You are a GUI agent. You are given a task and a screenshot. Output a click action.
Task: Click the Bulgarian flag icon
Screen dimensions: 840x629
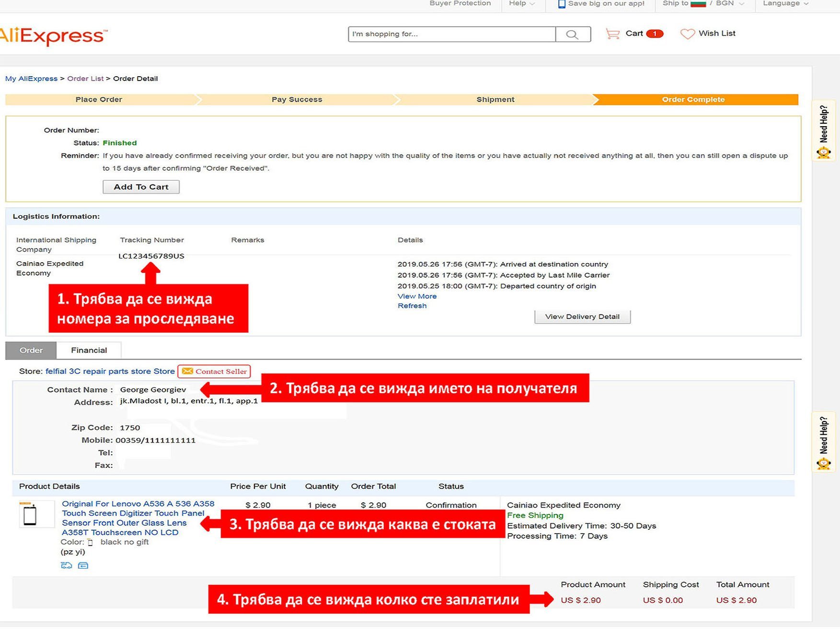tap(698, 4)
